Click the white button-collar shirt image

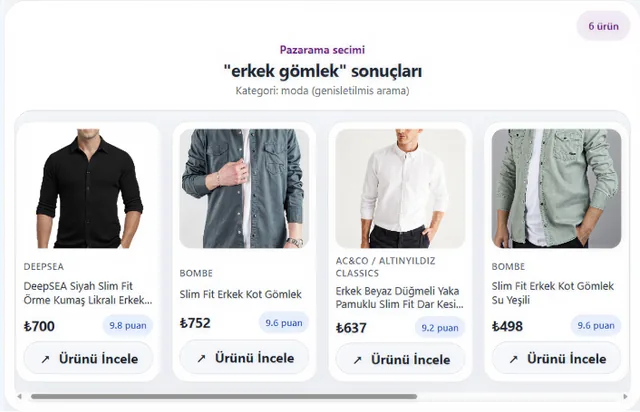400,188
